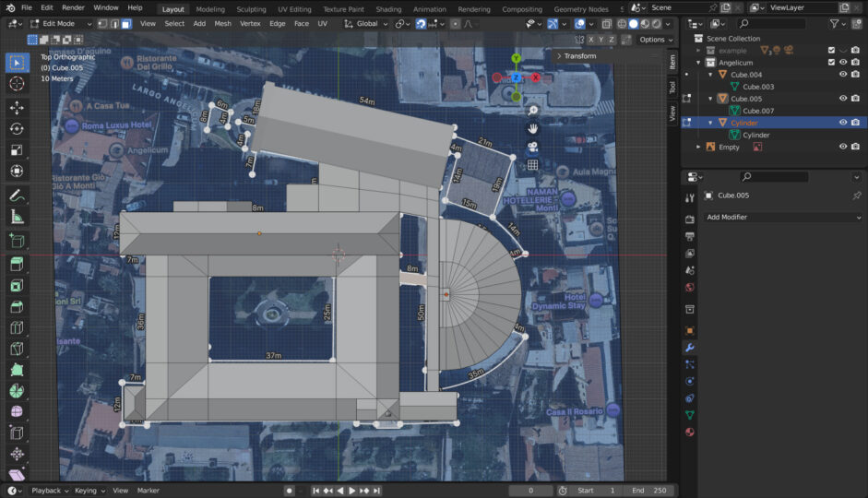This screenshot has height=498, width=868.
Task: Open the Add Modifier dropdown
Action: click(783, 217)
